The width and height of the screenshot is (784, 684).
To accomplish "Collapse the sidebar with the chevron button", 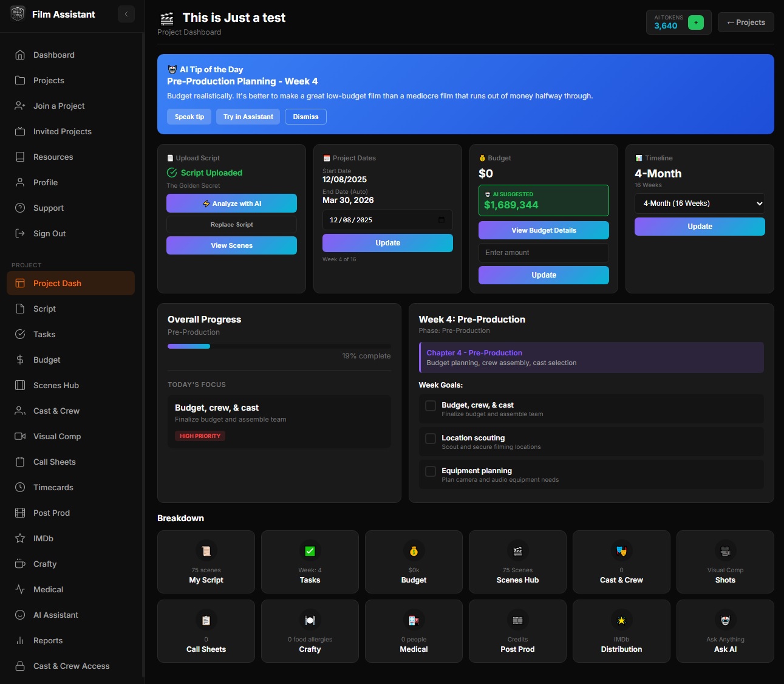I will coord(126,14).
